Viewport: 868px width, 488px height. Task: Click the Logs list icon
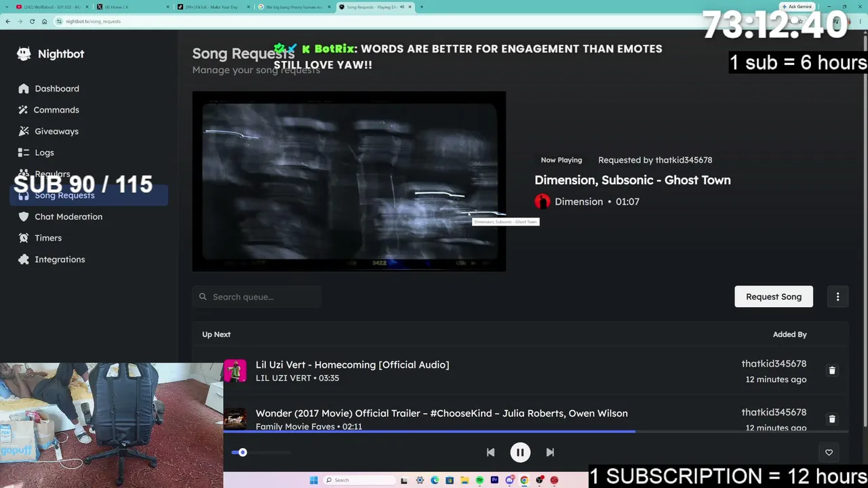pos(24,152)
